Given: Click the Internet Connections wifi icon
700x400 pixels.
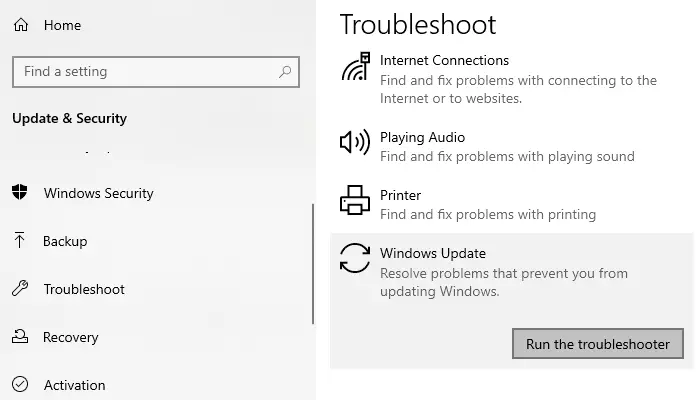Looking at the screenshot, I should point(355,66).
